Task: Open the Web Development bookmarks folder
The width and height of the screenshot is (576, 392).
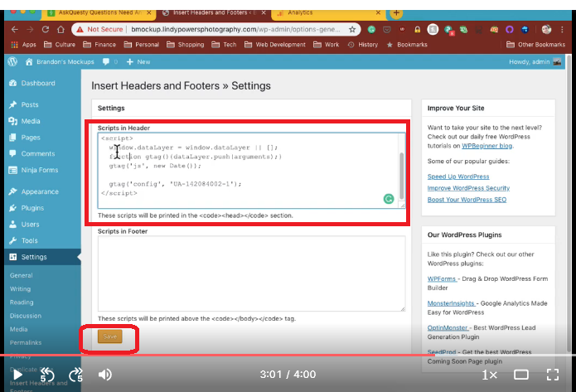Action: 275,45
